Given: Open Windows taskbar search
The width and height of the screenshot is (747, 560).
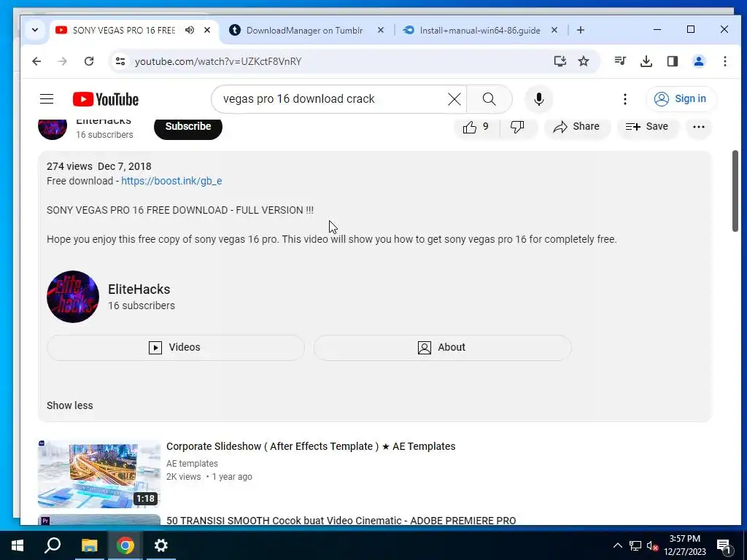Looking at the screenshot, I should click(53, 545).
